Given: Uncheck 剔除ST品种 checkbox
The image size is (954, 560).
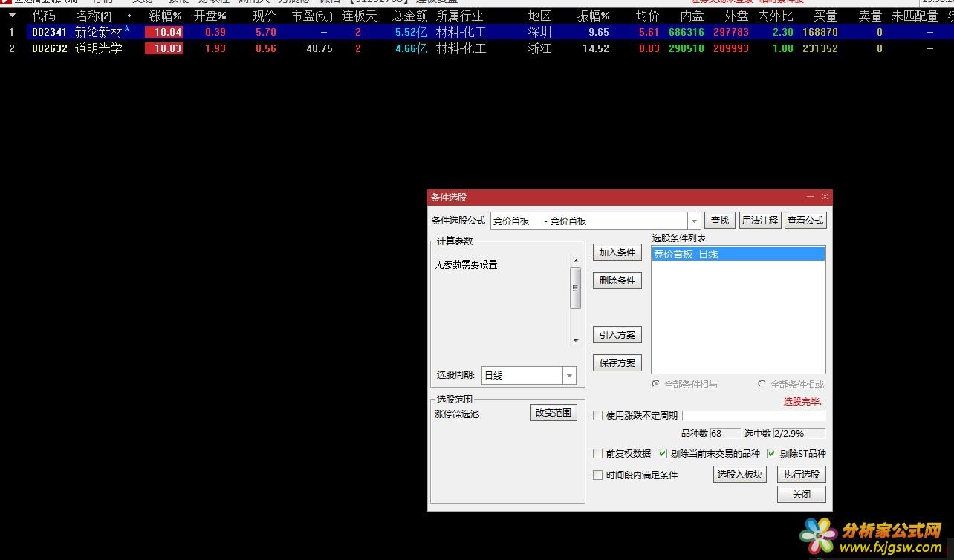Looking at the screenshot, I should click(x=771, y=453).
